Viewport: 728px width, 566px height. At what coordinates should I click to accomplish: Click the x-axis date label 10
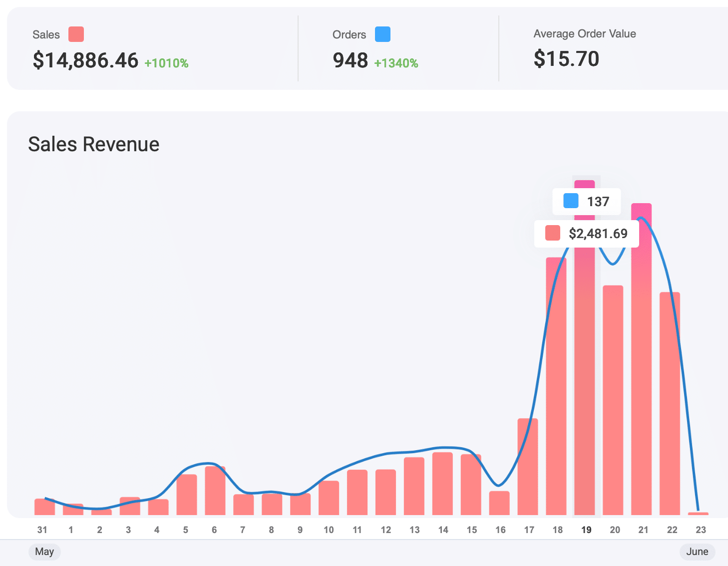pyautogui.click(x=329, y=530)
